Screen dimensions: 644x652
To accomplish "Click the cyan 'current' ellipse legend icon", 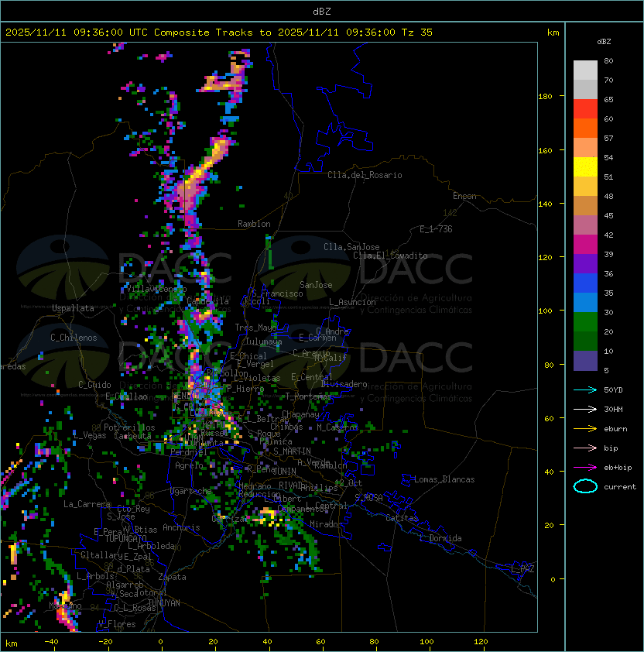I will (585, 486).
